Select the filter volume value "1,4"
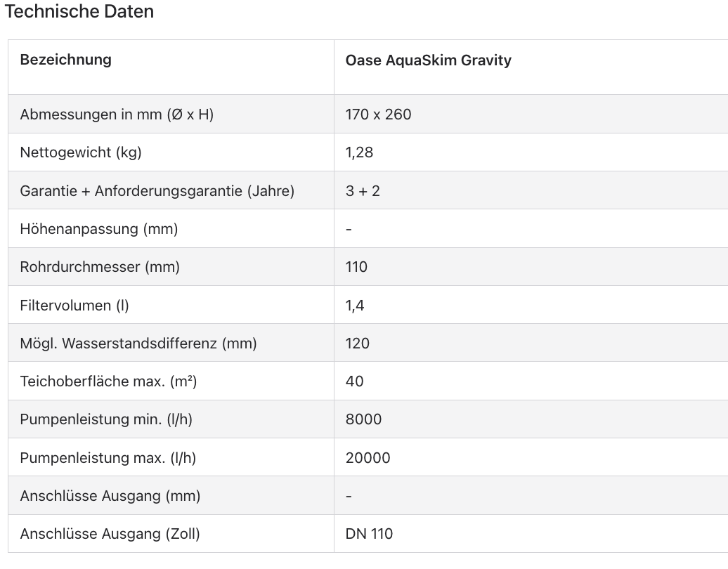The image size is (728, 569). 355,306
